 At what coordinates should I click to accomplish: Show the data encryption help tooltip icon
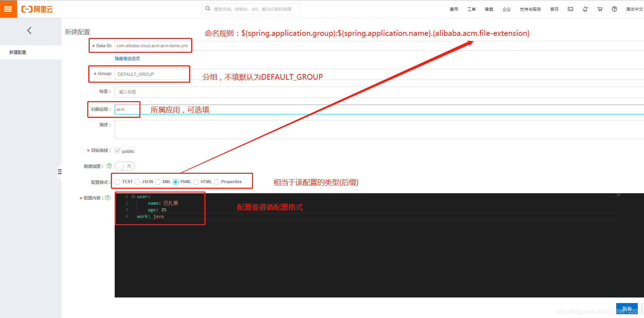click(x=109, y=166)
